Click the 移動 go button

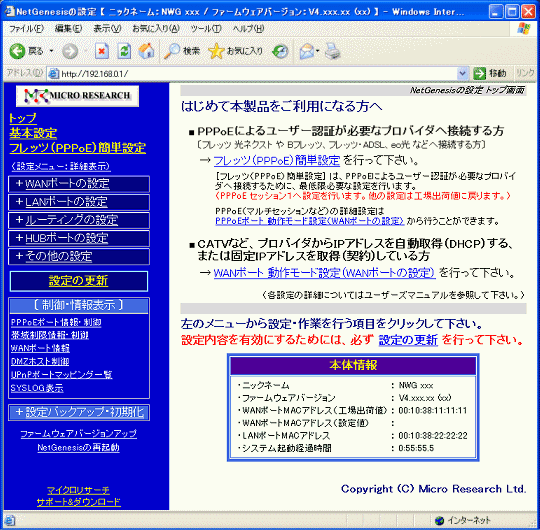click(490, 73)
